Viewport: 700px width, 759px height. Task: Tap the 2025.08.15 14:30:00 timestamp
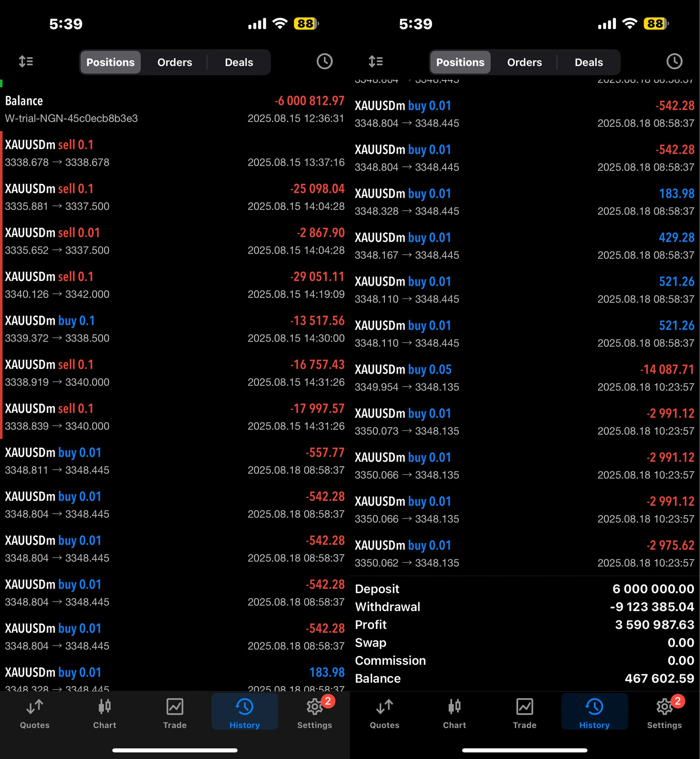296,338
